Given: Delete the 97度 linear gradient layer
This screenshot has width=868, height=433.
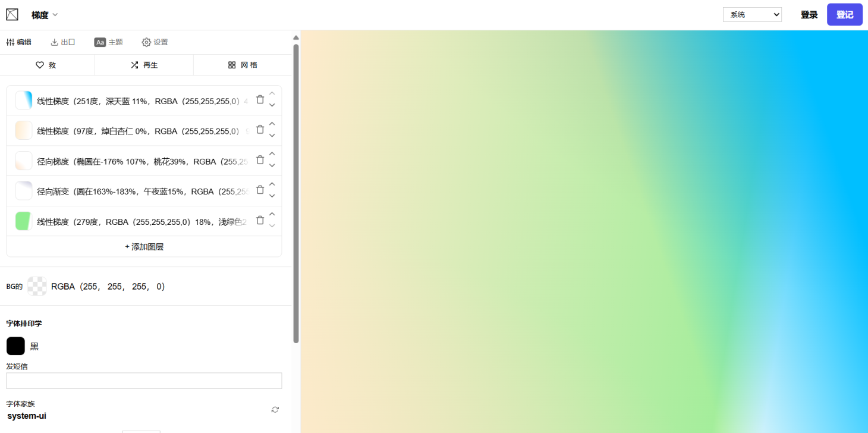Looking at the screenshot, I should click(260, 130).
